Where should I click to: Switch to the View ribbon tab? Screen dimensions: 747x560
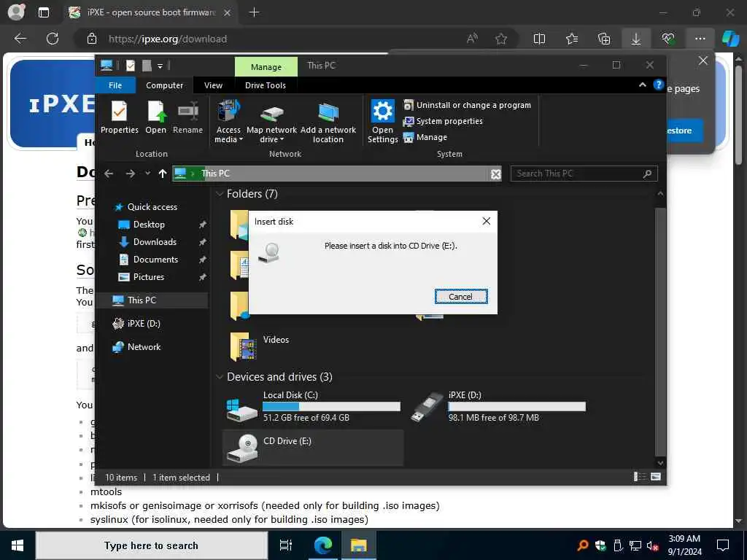213,85
